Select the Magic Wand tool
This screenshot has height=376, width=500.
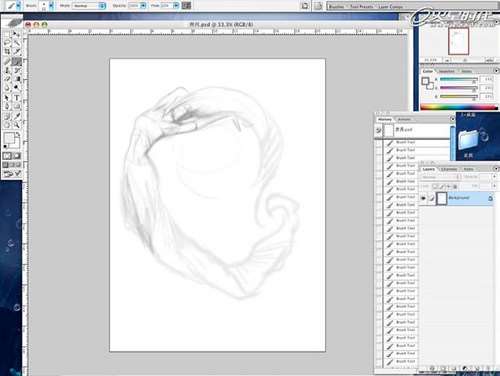coord(17,43)
